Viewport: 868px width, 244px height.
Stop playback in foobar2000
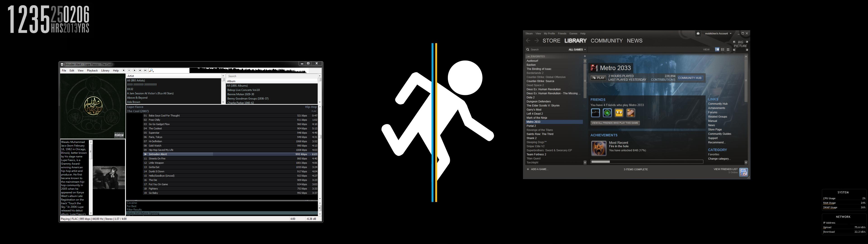tap(124, 70)
